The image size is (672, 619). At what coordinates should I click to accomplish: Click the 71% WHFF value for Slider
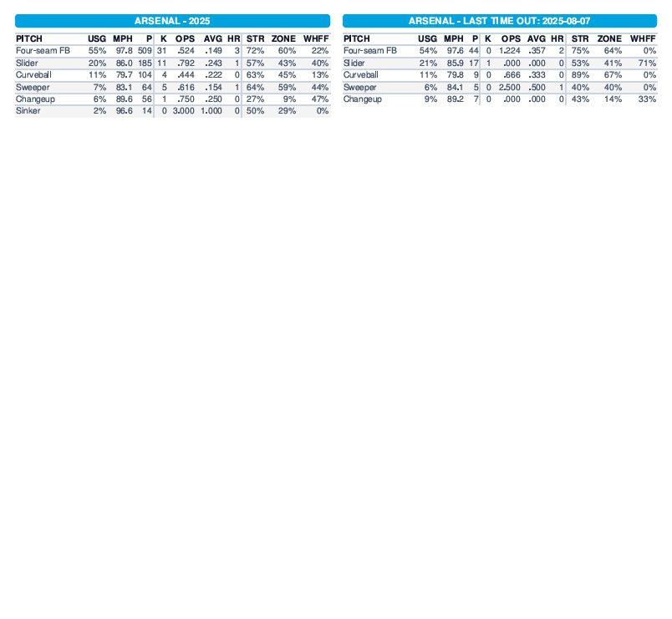646,63
